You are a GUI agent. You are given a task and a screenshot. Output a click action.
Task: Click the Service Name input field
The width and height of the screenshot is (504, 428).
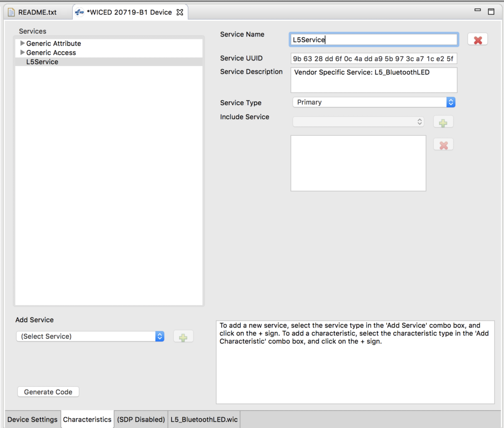tap(374, 40)
